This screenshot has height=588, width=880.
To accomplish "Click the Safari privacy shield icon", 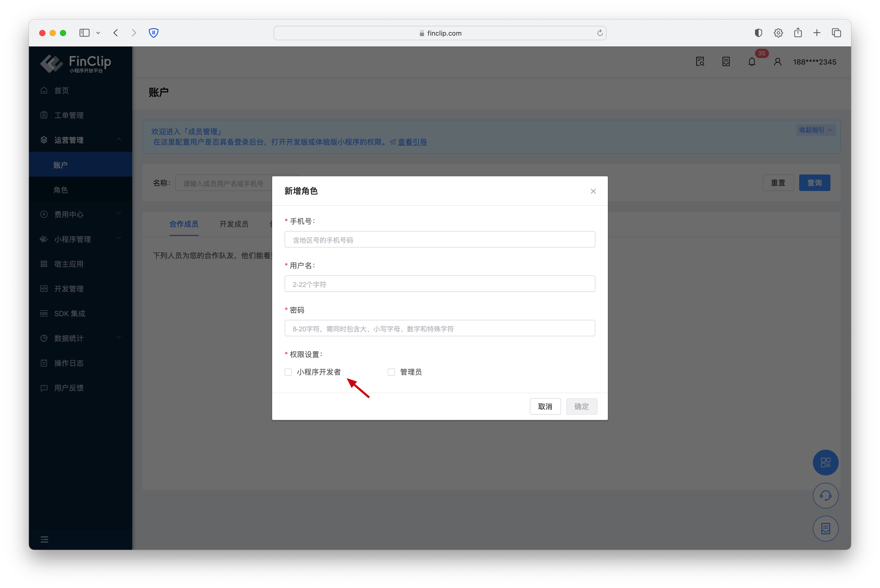I will [x=153, y=33].
